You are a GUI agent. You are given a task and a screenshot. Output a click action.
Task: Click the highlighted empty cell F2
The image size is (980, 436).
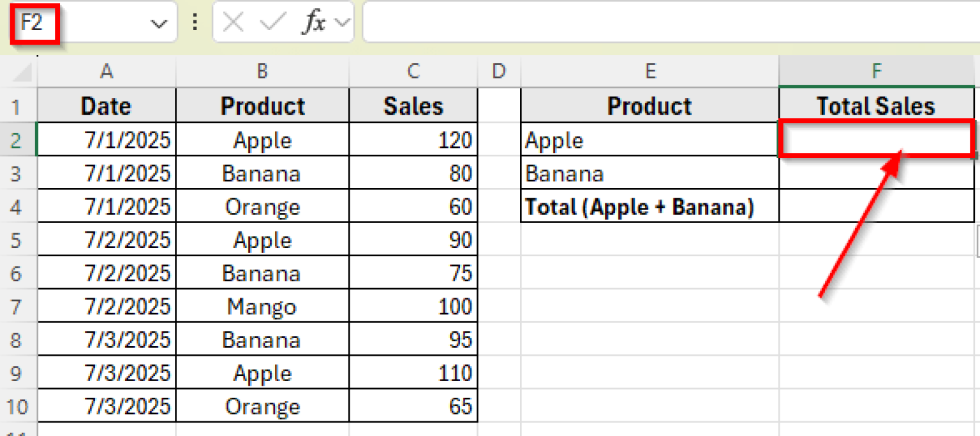point(876,139)
